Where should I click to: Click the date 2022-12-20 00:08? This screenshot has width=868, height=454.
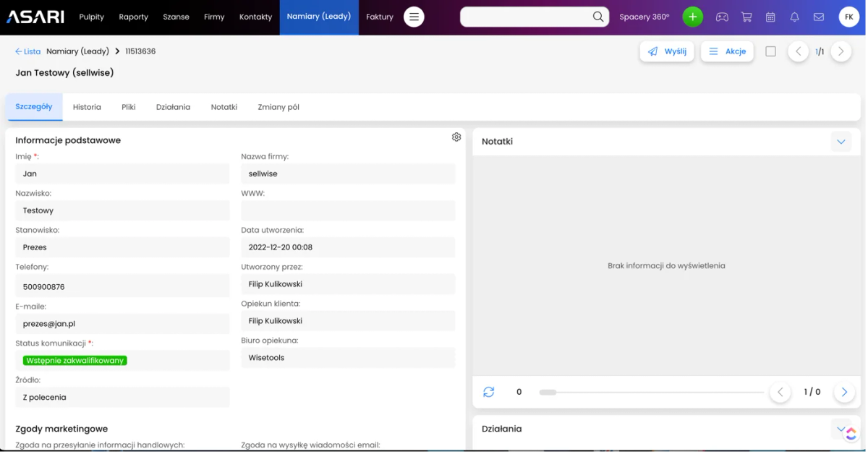pyautogui.click(x=281, y=247)
